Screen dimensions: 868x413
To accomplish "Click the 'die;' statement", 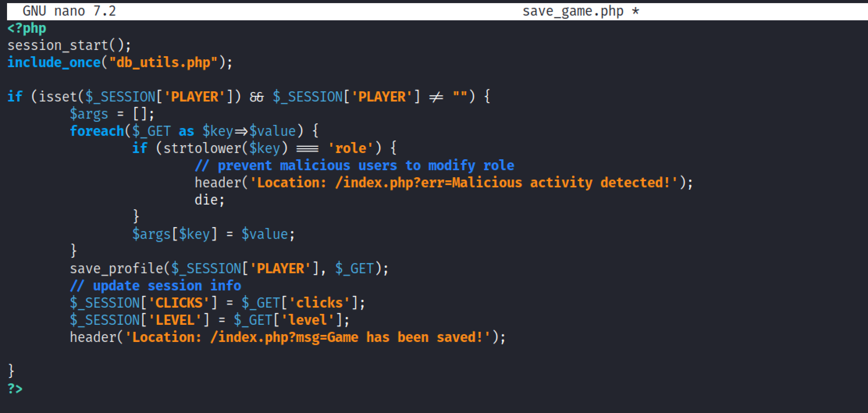I will click(210, 200).
